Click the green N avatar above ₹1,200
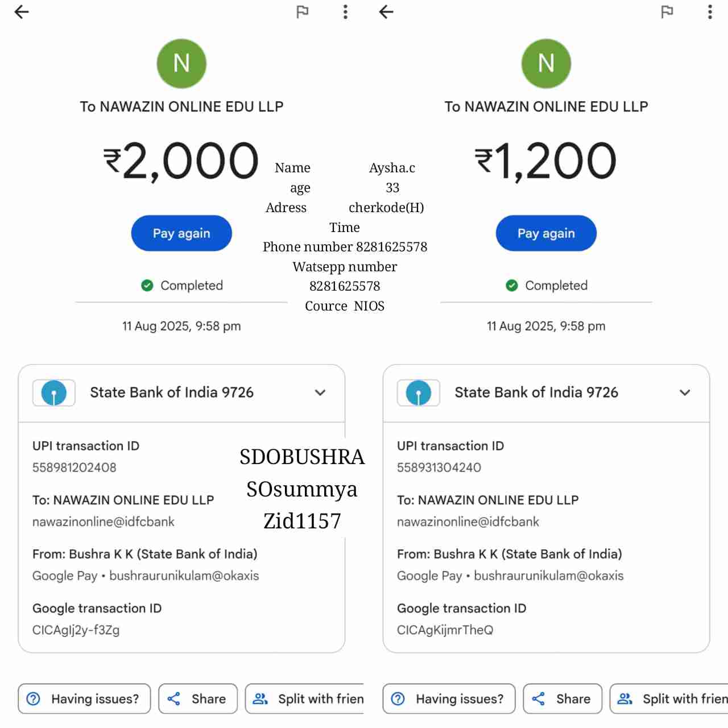728x728 pixels. click(x=546, y=63)
